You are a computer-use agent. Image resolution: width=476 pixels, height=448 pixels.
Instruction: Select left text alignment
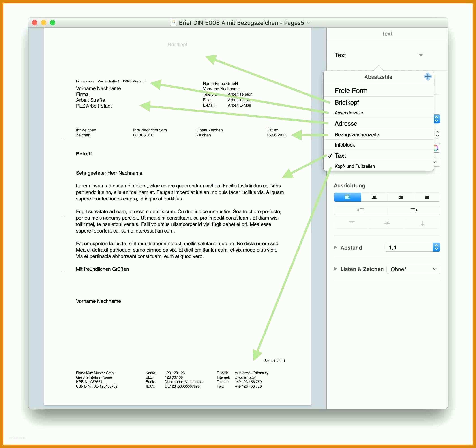(x=347, y=197)
